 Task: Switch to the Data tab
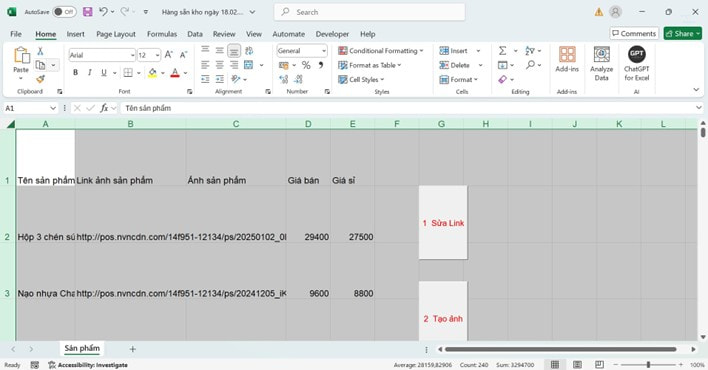coord(195,34)
